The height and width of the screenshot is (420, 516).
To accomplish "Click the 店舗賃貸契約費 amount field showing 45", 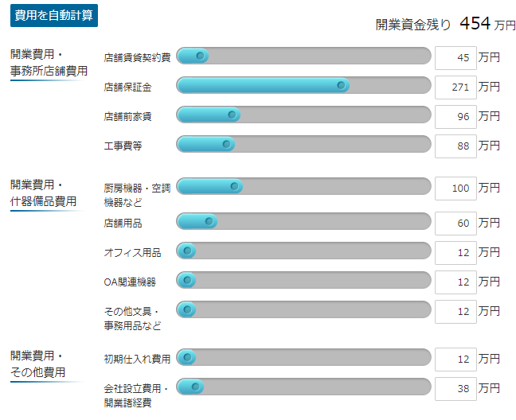I will coord(455,58).
